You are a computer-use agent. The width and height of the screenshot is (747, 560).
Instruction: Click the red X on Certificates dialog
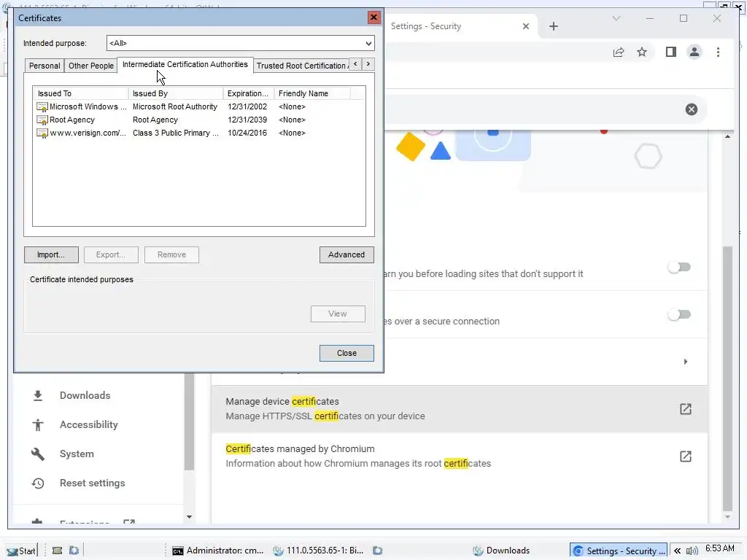pyautogui.click(x=373, y=17)
